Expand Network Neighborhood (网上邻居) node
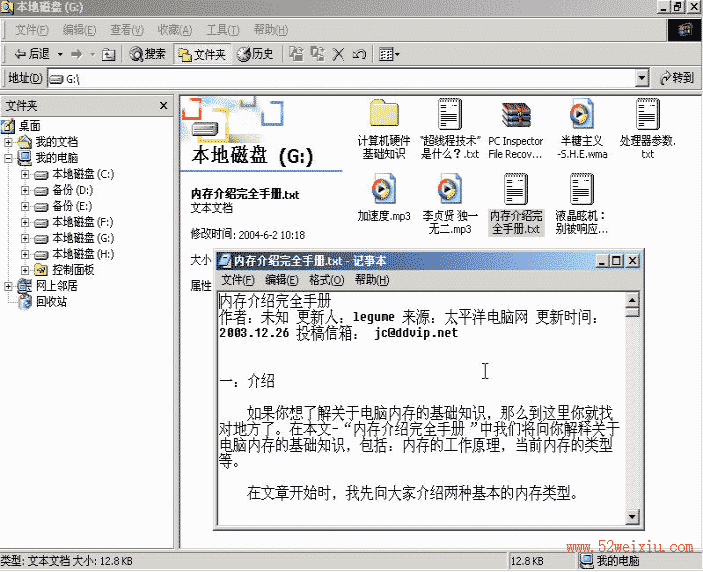Viewport: 703px width, 572px height. pos(8,286)
